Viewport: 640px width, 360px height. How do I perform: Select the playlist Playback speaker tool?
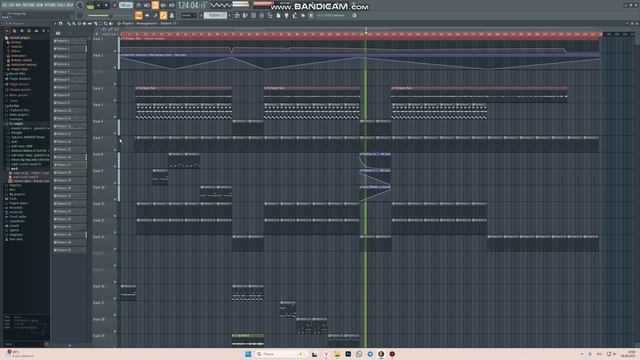click(111, 24)
